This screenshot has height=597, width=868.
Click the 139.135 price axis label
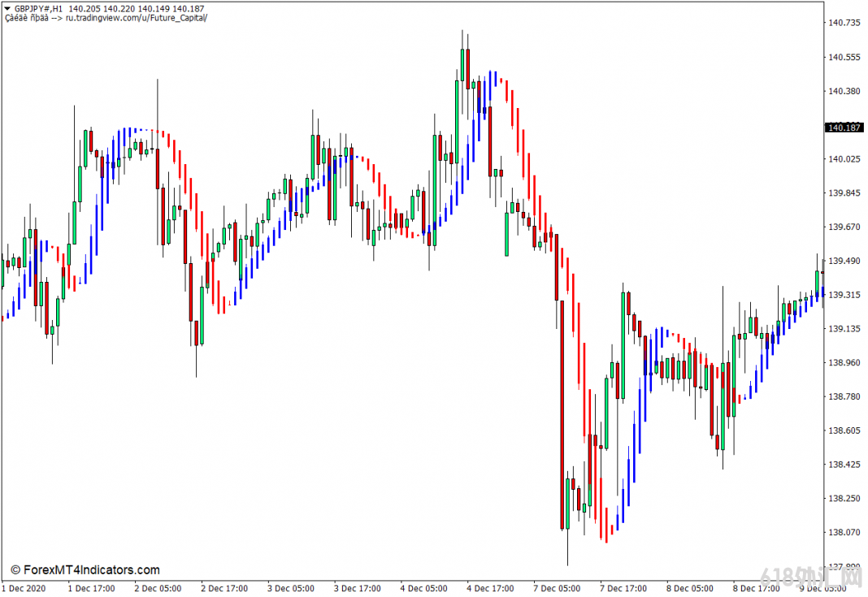[x=844, y=329]
